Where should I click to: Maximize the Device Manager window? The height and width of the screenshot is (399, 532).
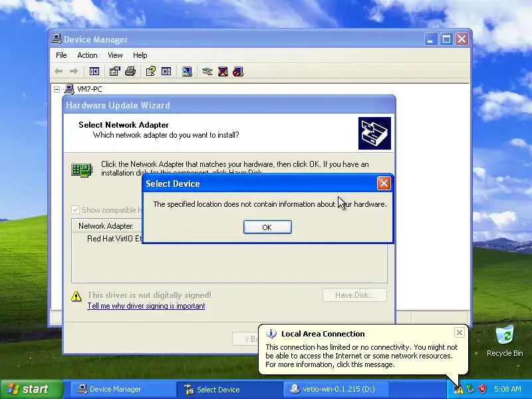pos(446,39)
